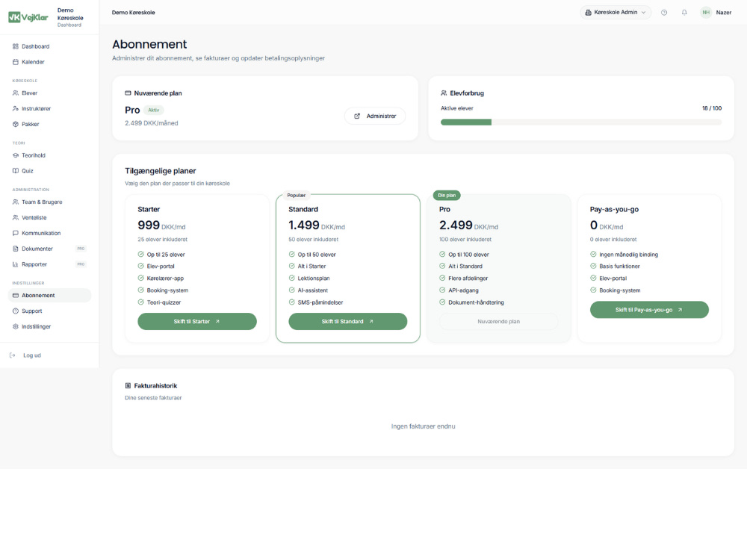Click the Starter plan heading

coord(149,209)
